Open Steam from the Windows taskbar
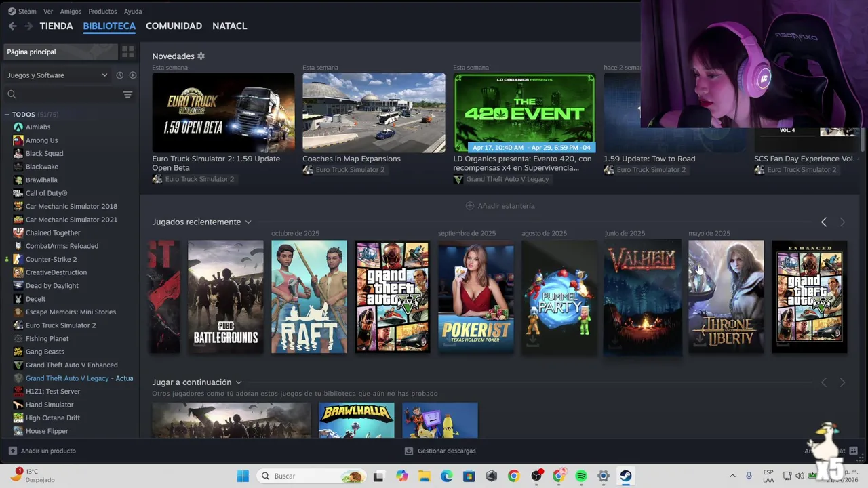Image resolution: width=868 pixels, height=488 pixels. point(625,476)
